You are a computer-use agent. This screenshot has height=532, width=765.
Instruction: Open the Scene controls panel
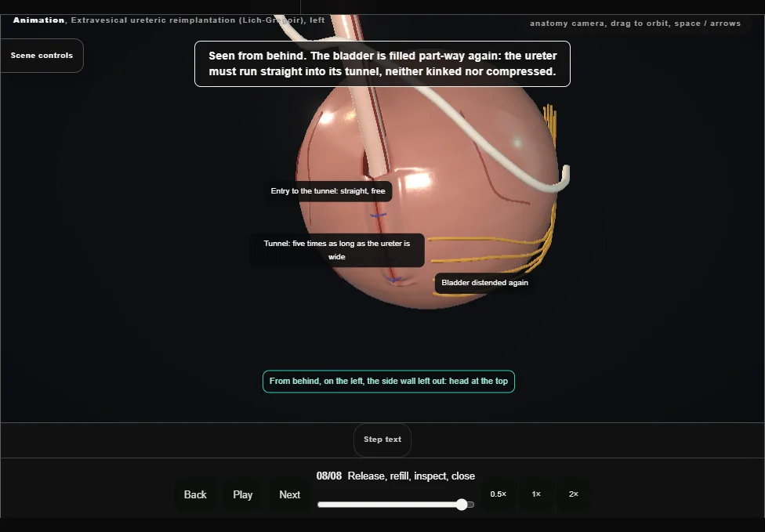click(x=42, y=56)
